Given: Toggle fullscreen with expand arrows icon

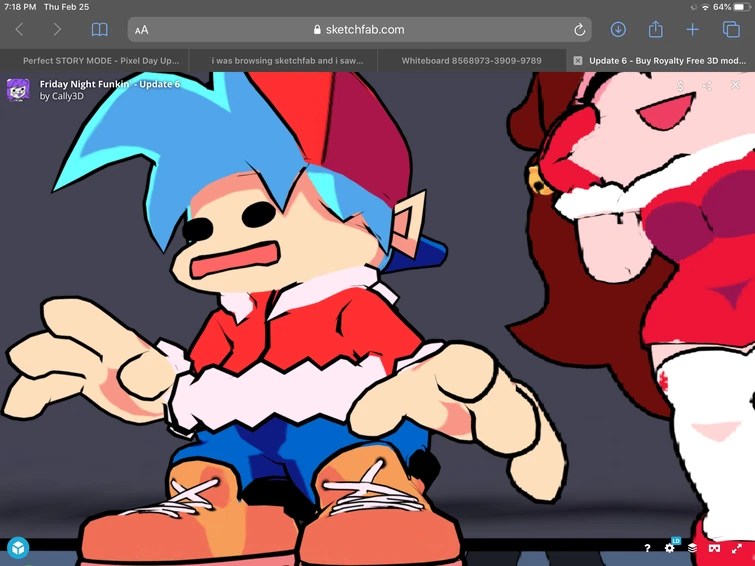Looking at the screenshot, I should pos(737,548).
